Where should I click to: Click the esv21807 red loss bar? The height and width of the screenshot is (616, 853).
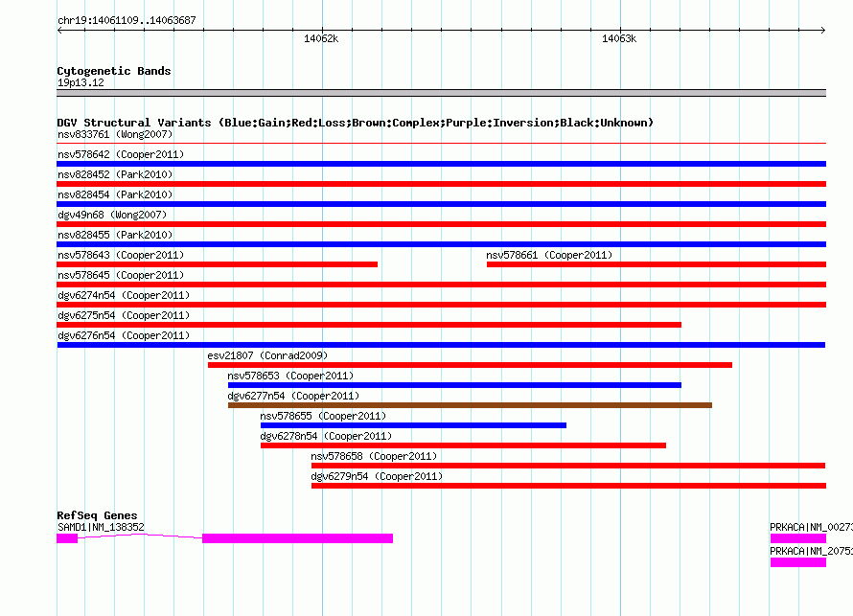coord(470,365)
